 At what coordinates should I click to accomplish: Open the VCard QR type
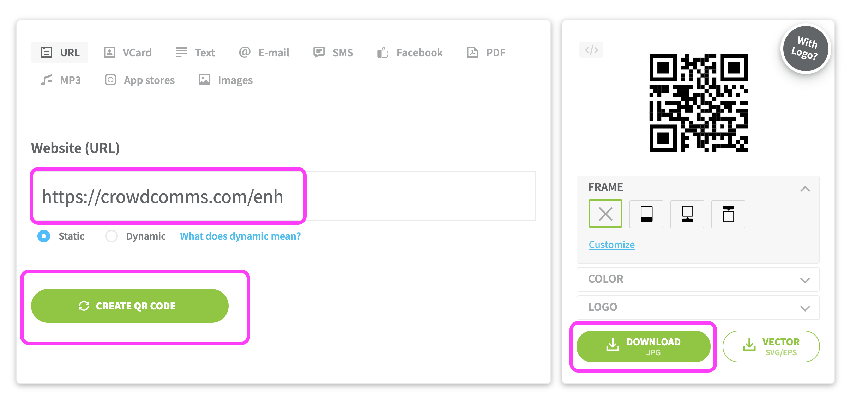[127, 53]
